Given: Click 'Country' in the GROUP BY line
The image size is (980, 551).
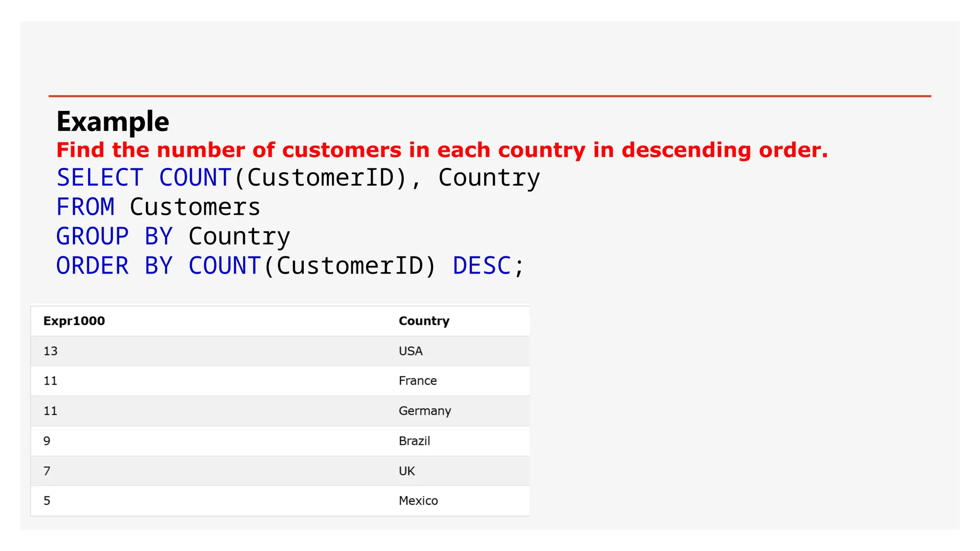Looking at the screenshot, I should click(x=239, y=237).
